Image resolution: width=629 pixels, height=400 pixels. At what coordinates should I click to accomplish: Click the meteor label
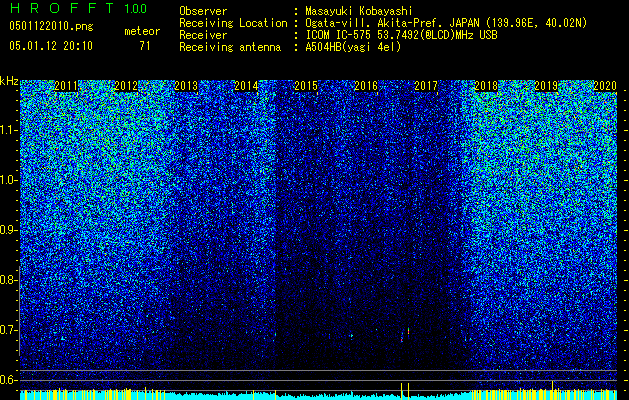[142, 31]
